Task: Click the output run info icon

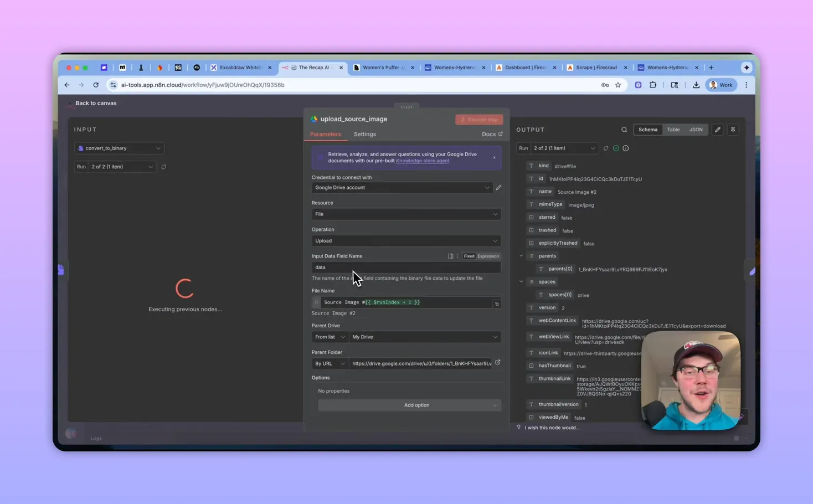Action: point(626,148)
